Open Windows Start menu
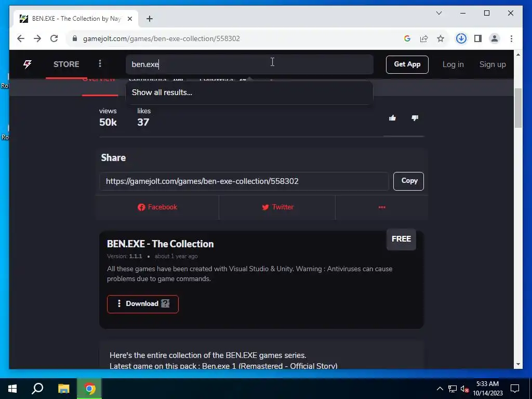Viewport: 532px width, 399px height. (12, 389)
